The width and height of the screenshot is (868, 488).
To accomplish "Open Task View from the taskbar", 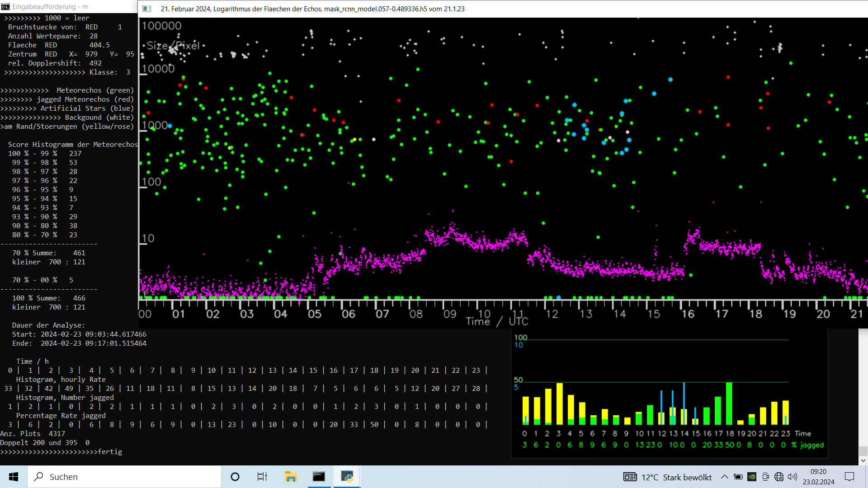I will pyautogui.click(x=262, y=477).
